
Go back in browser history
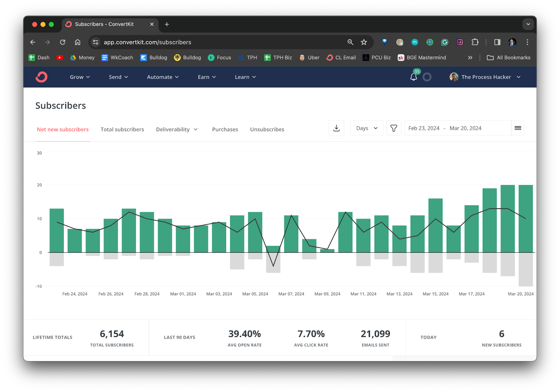point(33,42)
